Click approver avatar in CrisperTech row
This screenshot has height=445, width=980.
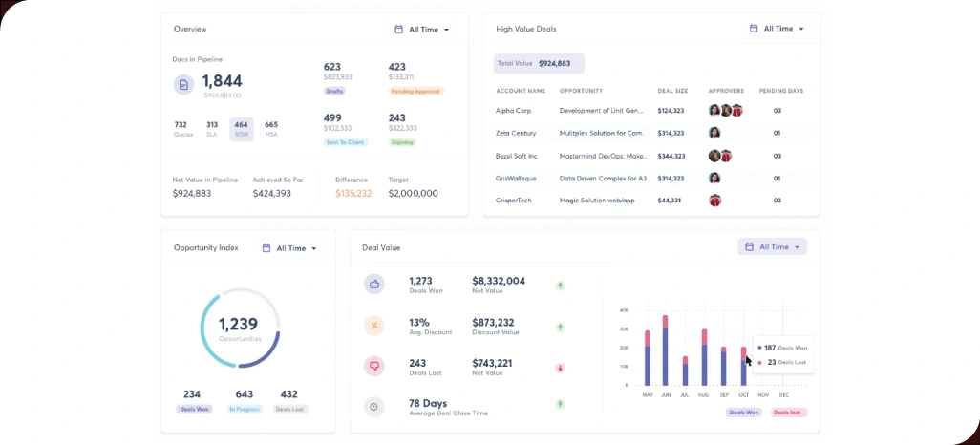point(714,201)
